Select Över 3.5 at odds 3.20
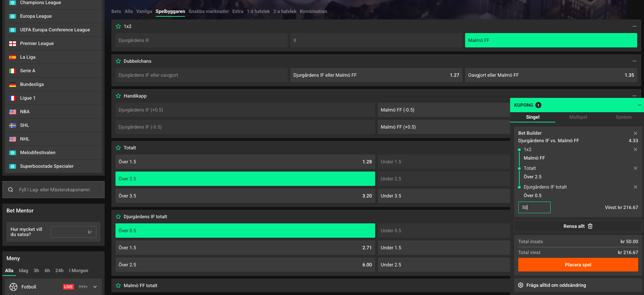Screen dimensions: 644x295 (x=245, y=196)
